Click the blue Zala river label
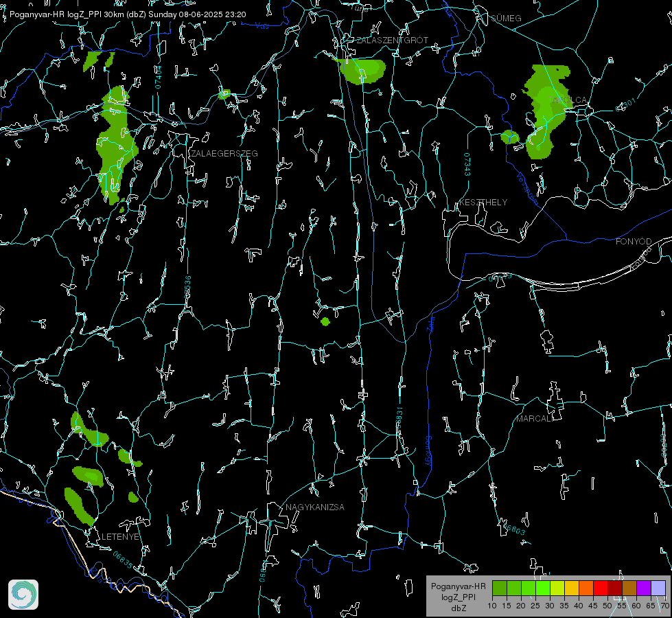672x618 pixels. pyautogui.click(x=431, y=323)
